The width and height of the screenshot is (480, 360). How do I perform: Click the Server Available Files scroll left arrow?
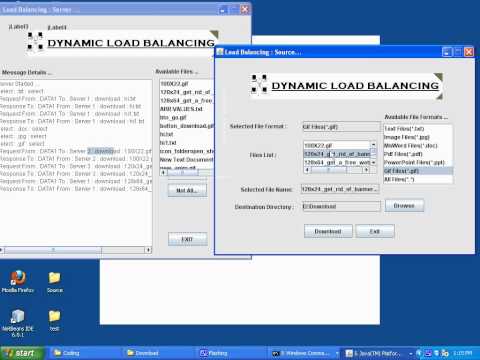pyautogui.click(x=163, y=173)
